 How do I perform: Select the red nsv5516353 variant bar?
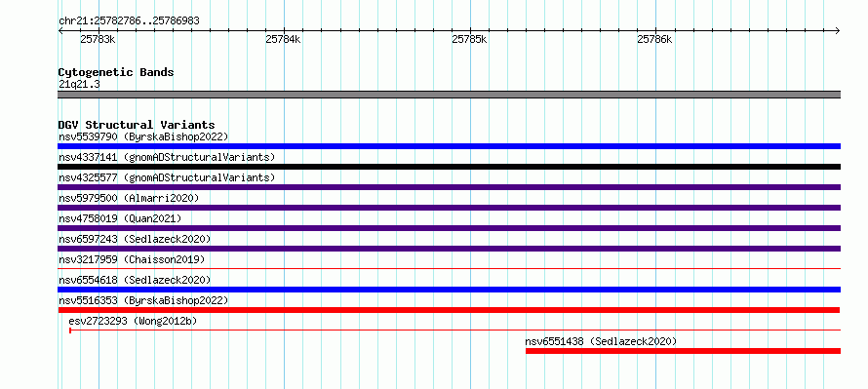pyautogui.click(x=449, y=310)
